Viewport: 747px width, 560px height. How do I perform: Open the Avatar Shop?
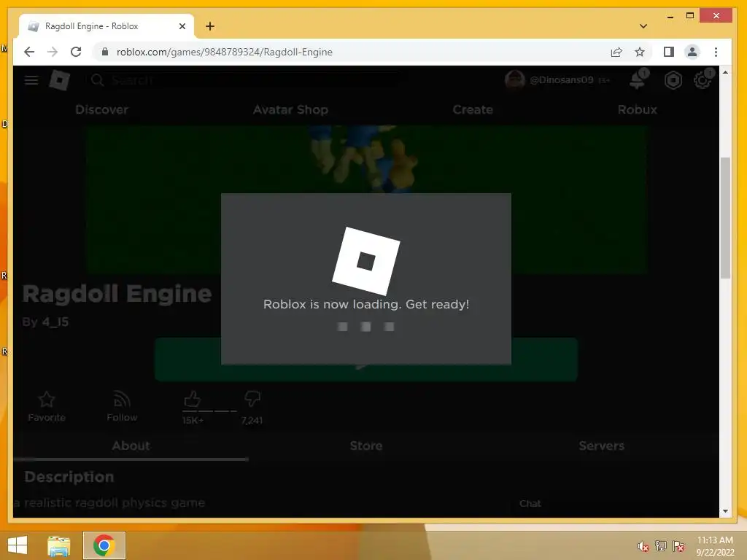290,109
